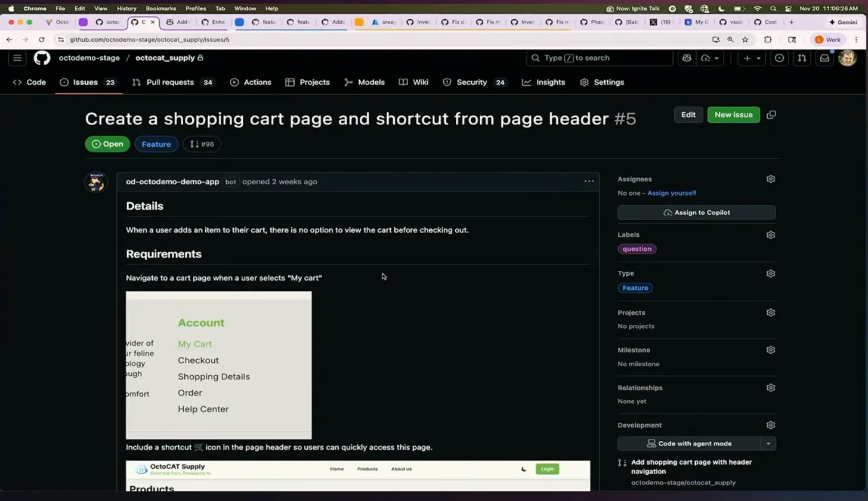The image size is (868, 501).
Task: Open the Codespaces cloud dropdown
Action: (x=708, y=58)
